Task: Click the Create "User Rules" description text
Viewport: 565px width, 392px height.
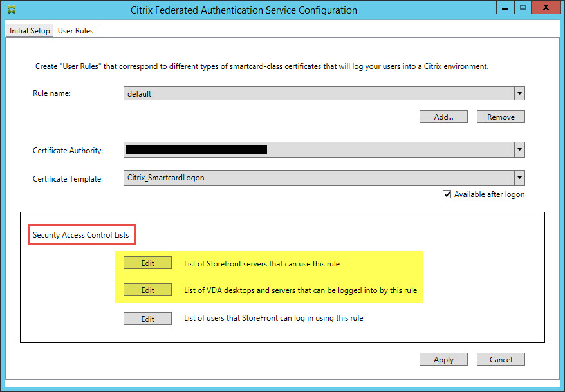Action: [x=262, y=66]
